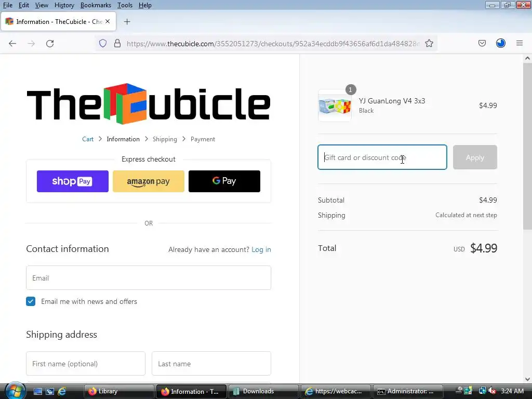Viewport: 532px width, 399px height.
Task: Click the Email input field
Action: tap(149, 278)
